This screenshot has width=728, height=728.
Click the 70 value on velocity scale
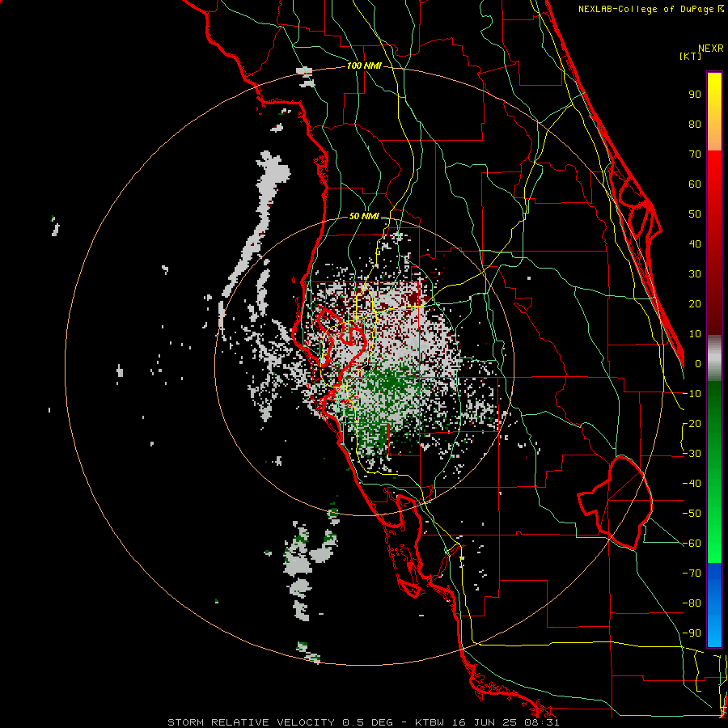[695, 154]
